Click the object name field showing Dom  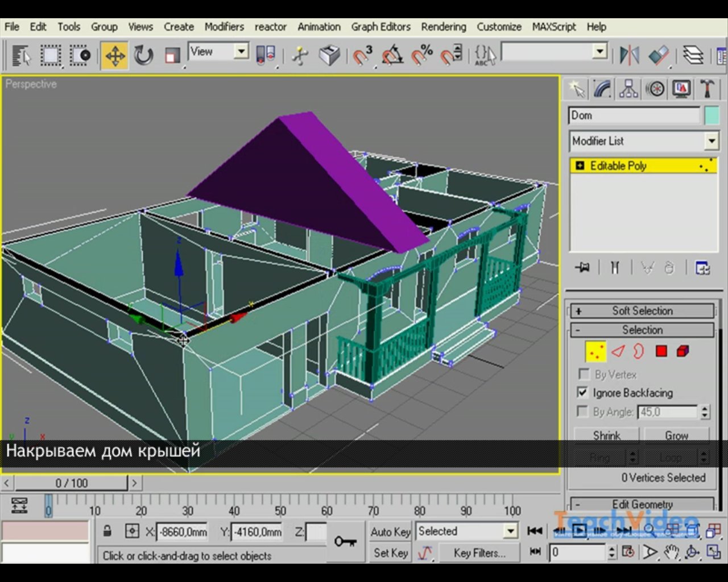click(x=634, y=115)
